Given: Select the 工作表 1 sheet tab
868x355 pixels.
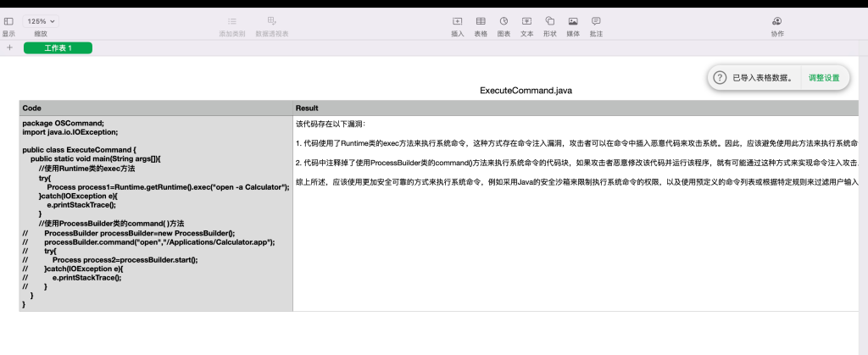Looking at the screenshot, I should (58, 48).
